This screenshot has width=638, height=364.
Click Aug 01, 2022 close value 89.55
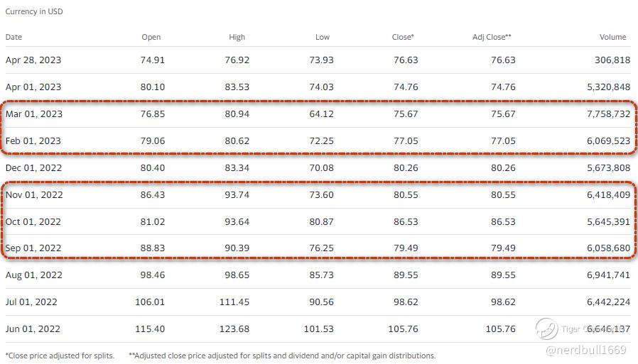[405, 275]
